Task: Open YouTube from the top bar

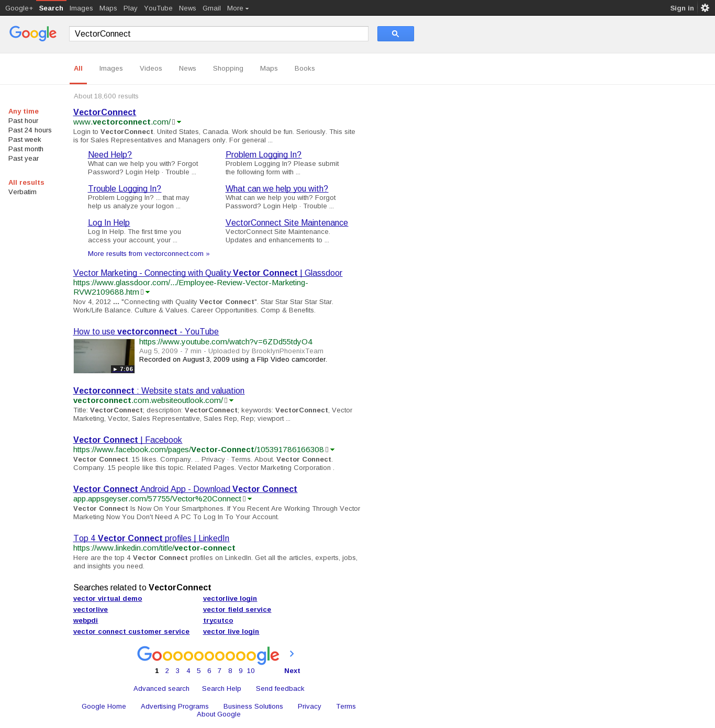Action: point(158,8)
